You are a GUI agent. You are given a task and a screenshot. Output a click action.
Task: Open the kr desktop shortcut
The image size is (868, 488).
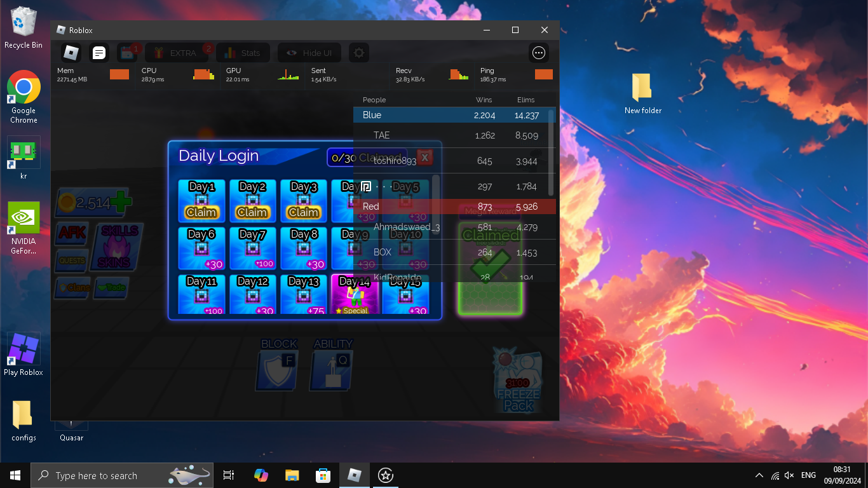(24, 159)
